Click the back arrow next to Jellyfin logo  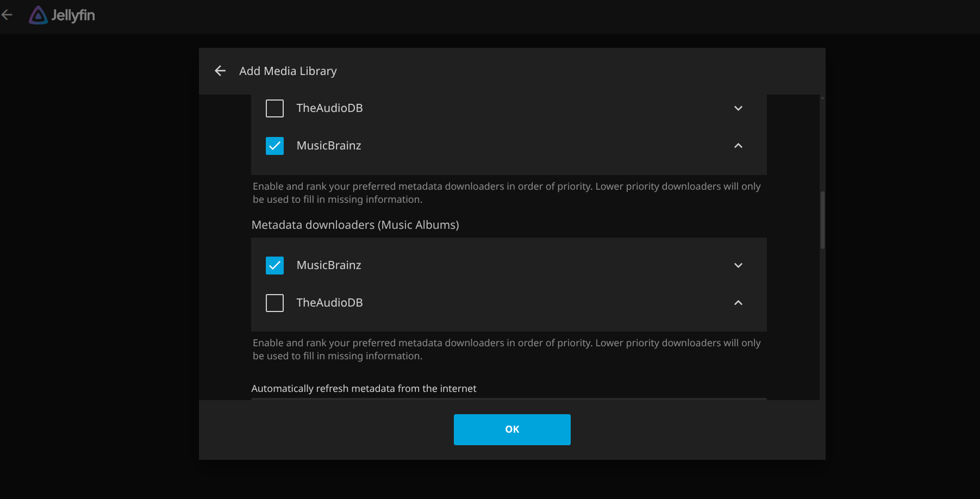7,15
